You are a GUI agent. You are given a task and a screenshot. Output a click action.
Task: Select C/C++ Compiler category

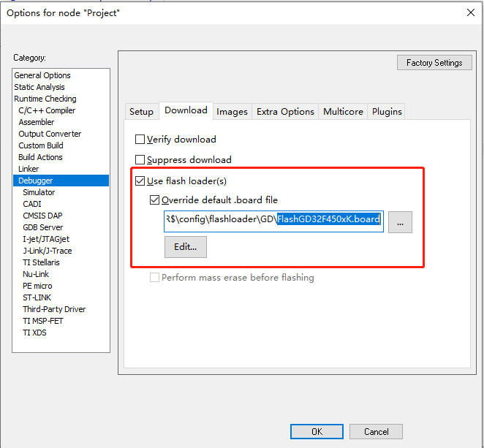[47, 110]
